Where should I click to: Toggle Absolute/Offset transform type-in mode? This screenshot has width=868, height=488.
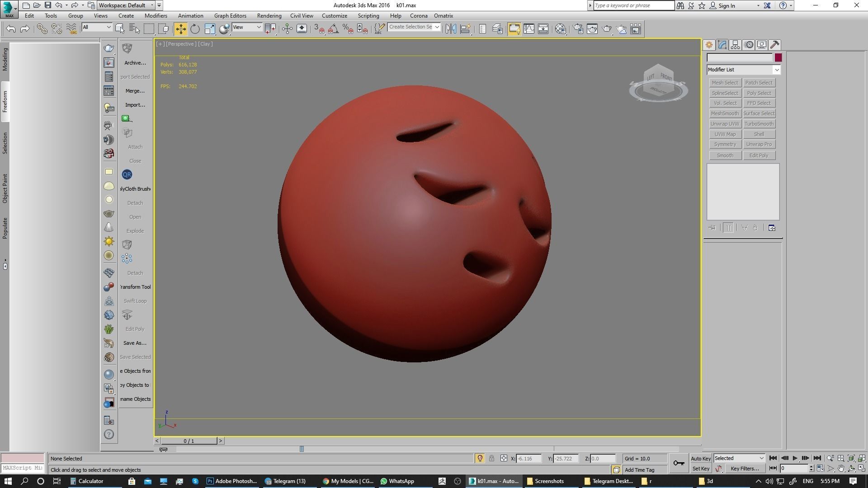504,458
